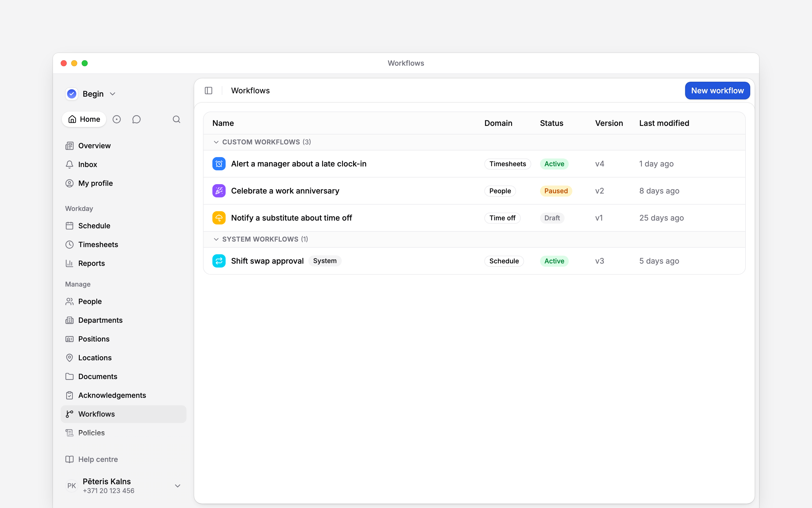
Task: Click the blue alarm clock workflow icon
Action: coord(219,164)
